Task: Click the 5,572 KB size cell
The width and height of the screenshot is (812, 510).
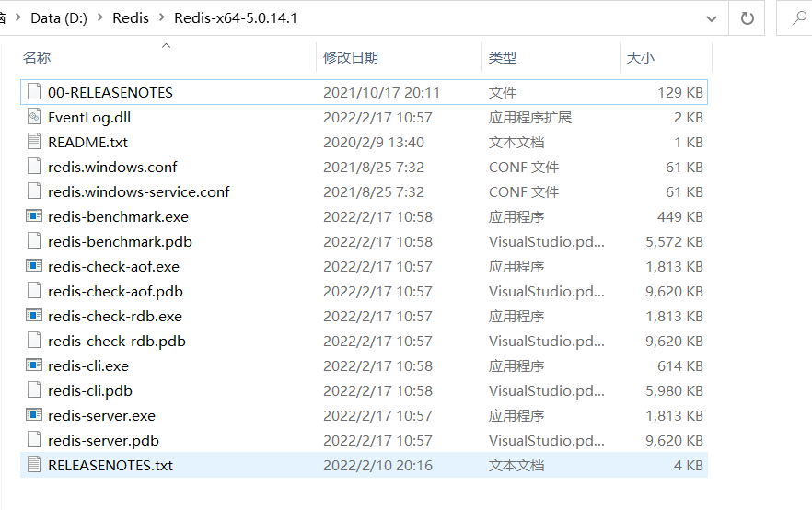Action: (x=674, y=242)
